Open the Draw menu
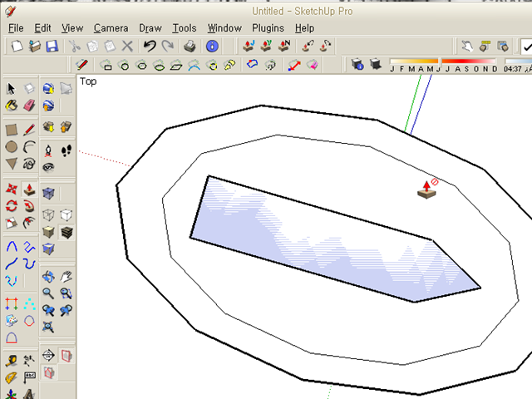The height and width of the screenshot is (399, 532). (x=150, y=28)
